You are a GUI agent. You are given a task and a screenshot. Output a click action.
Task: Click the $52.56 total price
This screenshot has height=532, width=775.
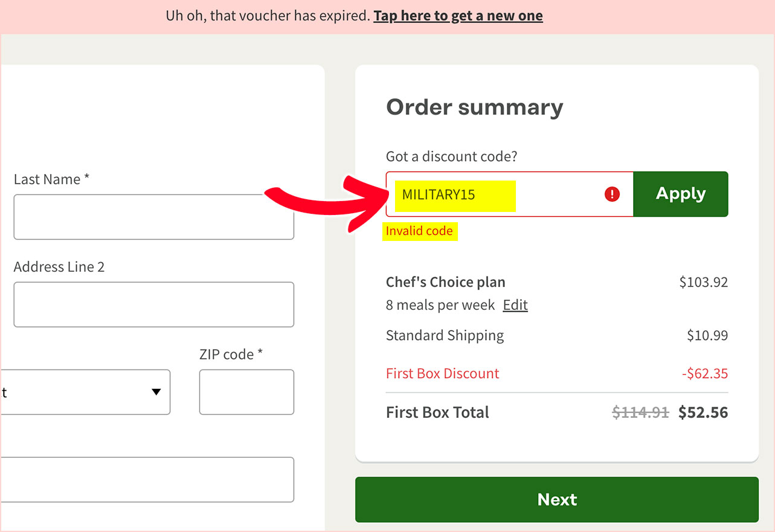click(x=703, y=412)
